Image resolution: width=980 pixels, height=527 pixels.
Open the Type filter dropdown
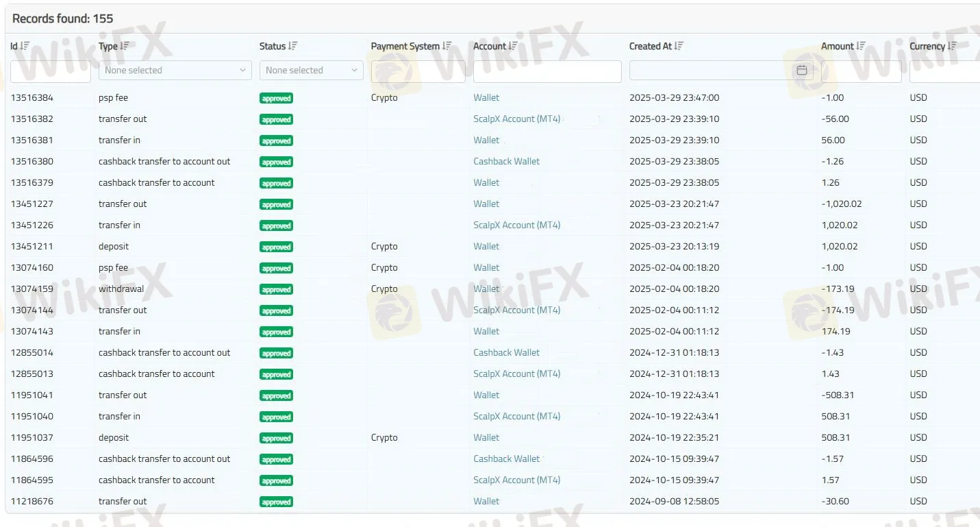(x=175, y=70)
